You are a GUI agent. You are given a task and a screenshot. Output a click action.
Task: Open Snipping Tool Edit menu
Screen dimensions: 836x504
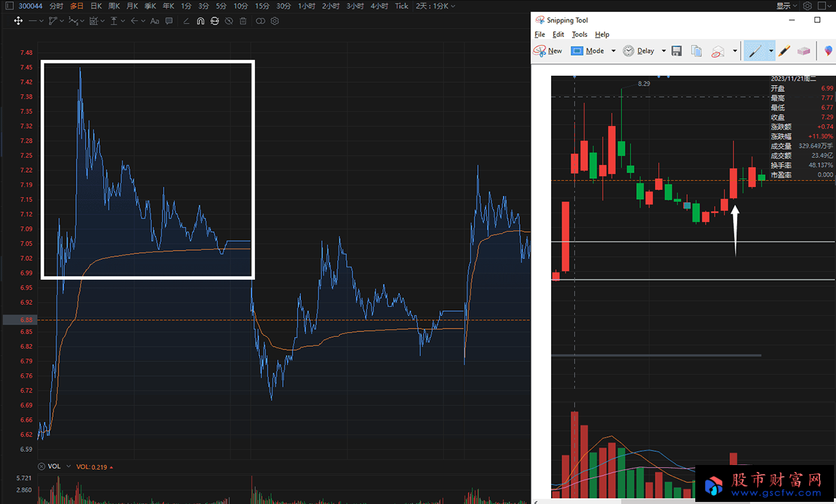click(x=559, y=34)
